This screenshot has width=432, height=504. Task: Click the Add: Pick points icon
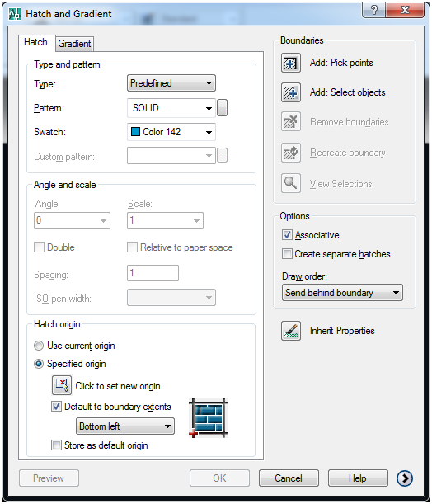pyautogui.click(x=291, y=63)
